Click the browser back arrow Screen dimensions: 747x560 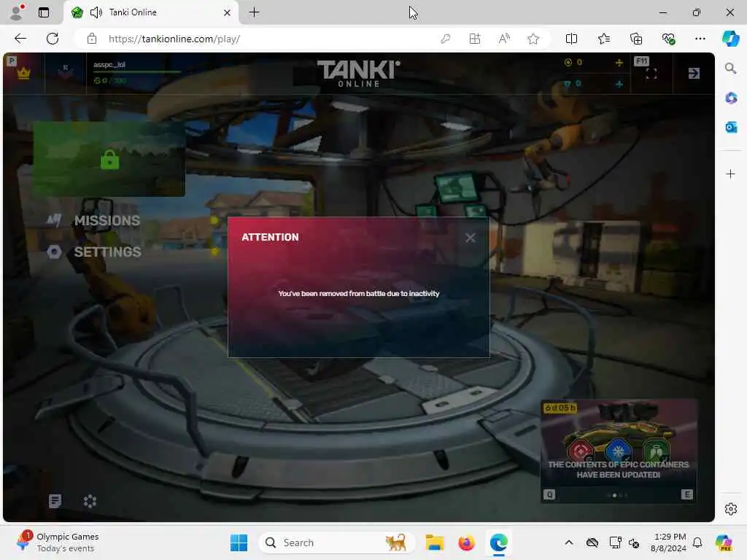pyautogui.click(x=20, y=39)
